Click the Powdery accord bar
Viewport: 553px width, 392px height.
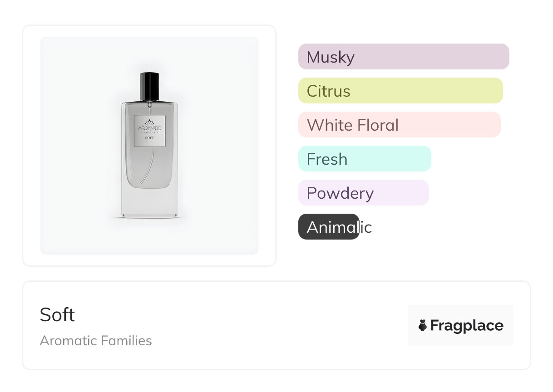point(363,193)
